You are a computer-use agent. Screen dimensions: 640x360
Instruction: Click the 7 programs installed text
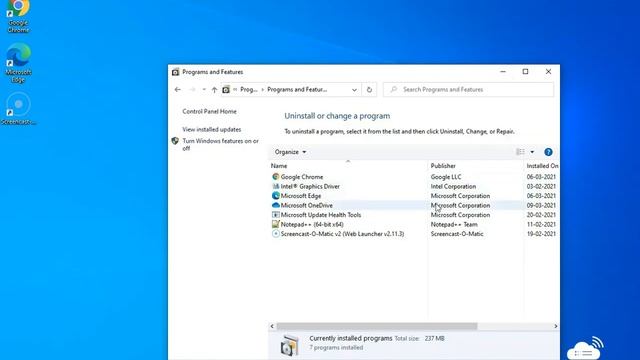336,348
